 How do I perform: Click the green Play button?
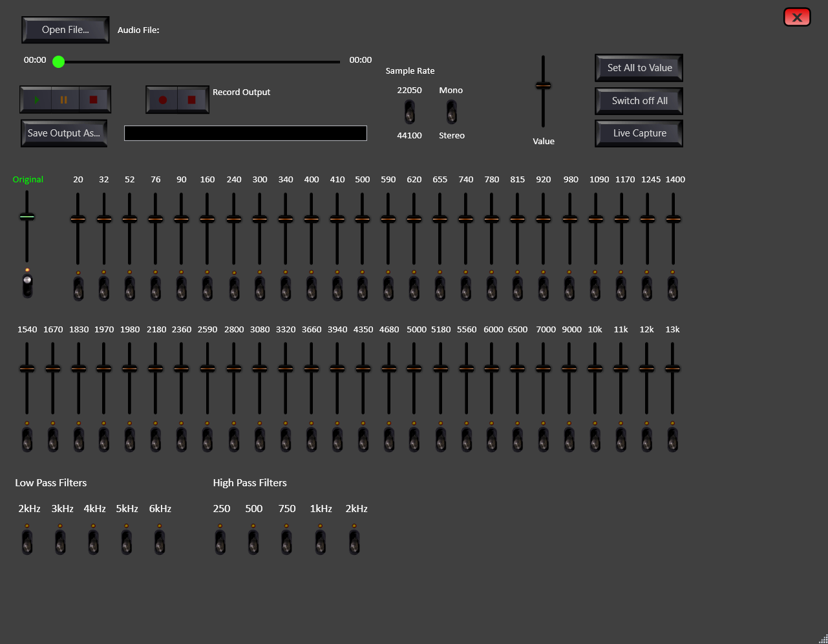[x=37, y=100]
